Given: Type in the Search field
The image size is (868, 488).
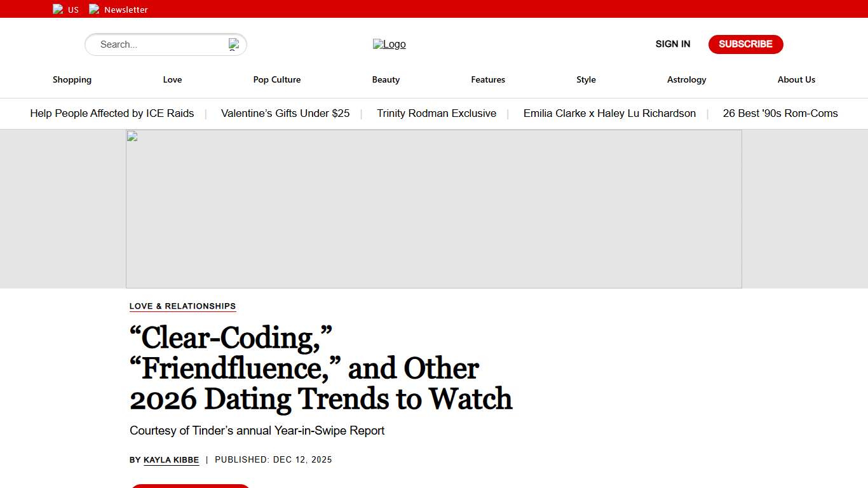Looking at the screenshot, I should point(159,44).
